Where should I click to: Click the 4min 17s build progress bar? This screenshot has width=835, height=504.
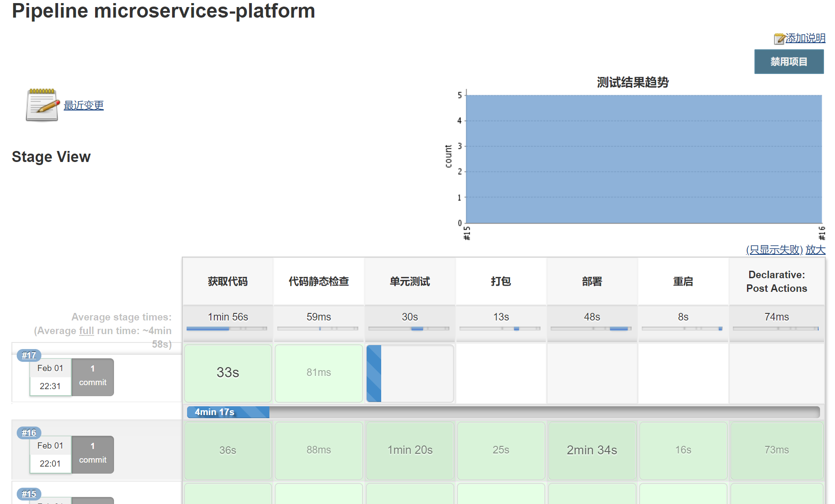click(x=503, y=412)
